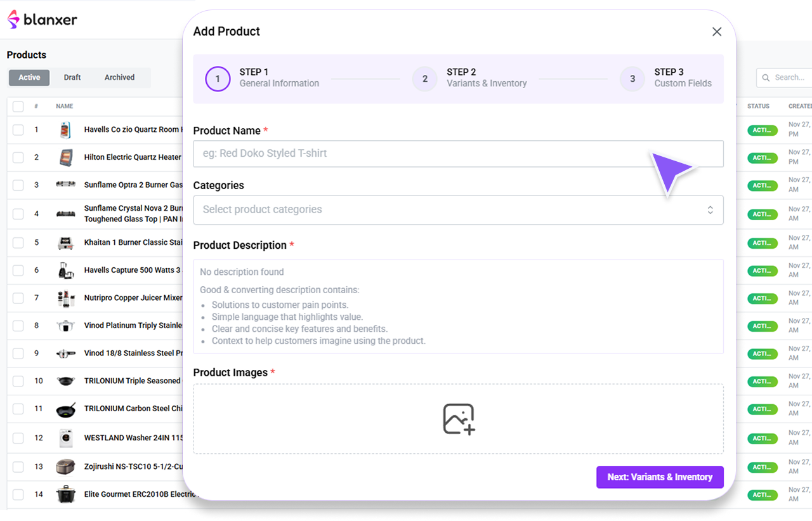Click the ACTIVE status badge on row 1

tap(762, 129)
